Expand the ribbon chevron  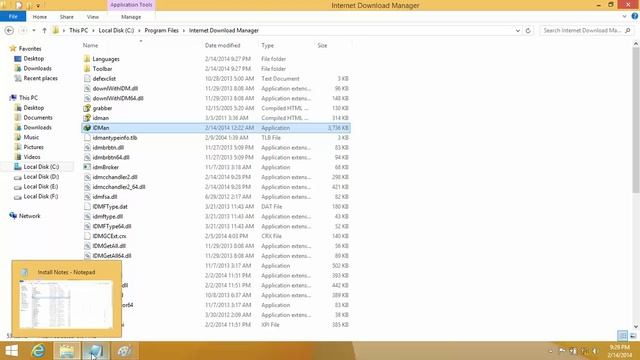(624, 16)
